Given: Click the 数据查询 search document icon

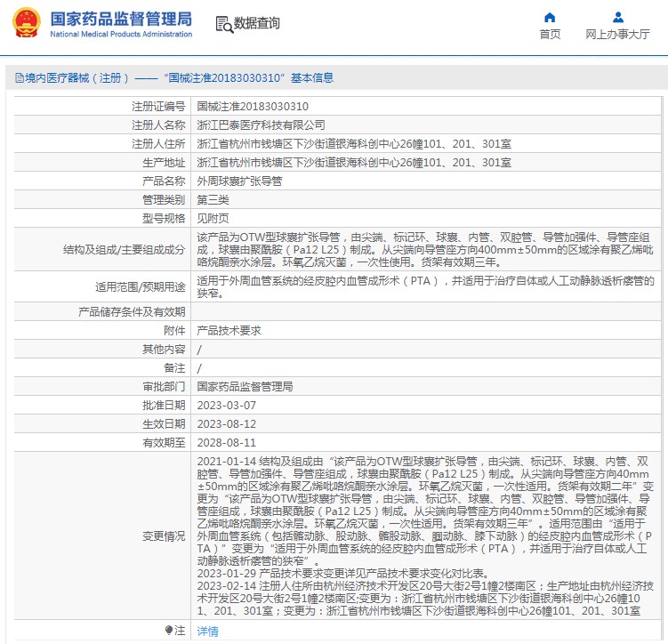Looking at the screenshot, I should tap(224, 24).
